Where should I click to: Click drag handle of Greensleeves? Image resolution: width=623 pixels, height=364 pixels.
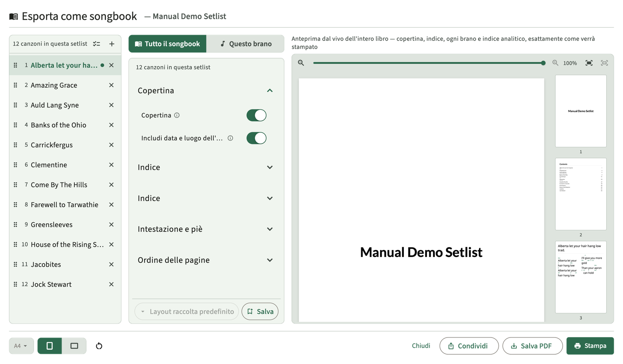point(16,225)
